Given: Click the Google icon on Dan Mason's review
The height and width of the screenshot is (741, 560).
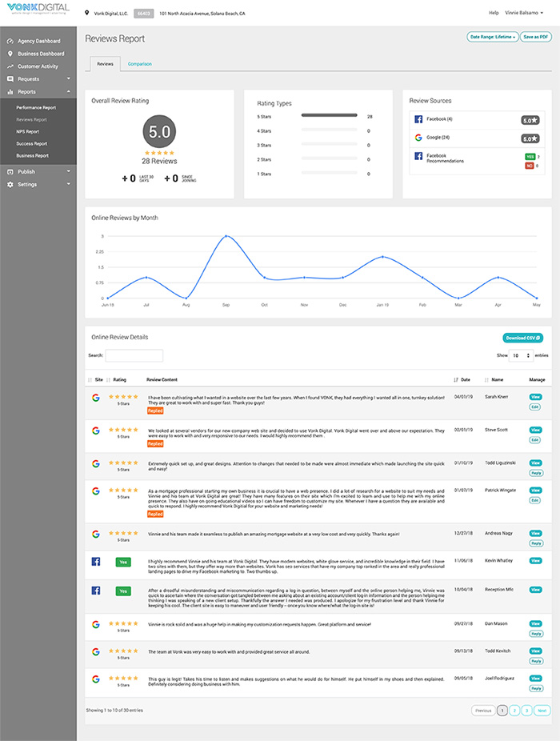Looking at the screenshot, I should click(x=95, y=624).
